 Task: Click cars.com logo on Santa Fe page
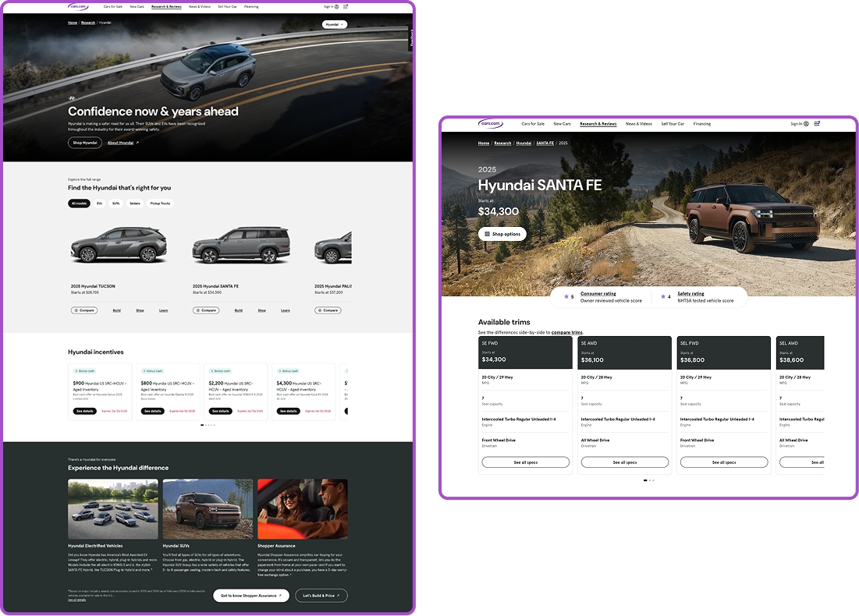coord(490,124)
